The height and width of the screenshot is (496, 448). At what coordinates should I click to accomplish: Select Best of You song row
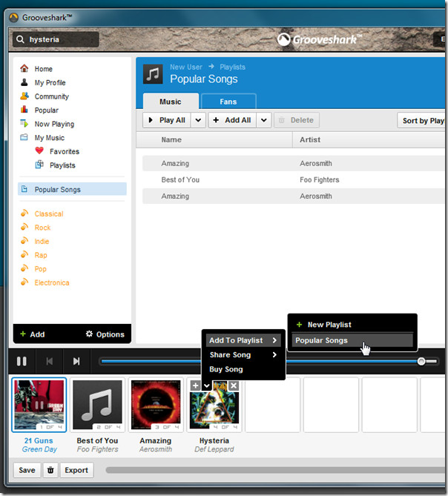point(294,179)
